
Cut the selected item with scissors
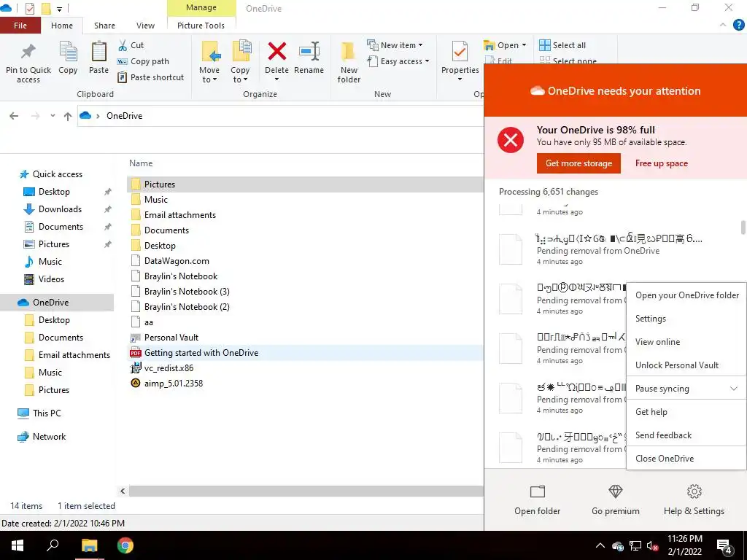tap(131, 45)
